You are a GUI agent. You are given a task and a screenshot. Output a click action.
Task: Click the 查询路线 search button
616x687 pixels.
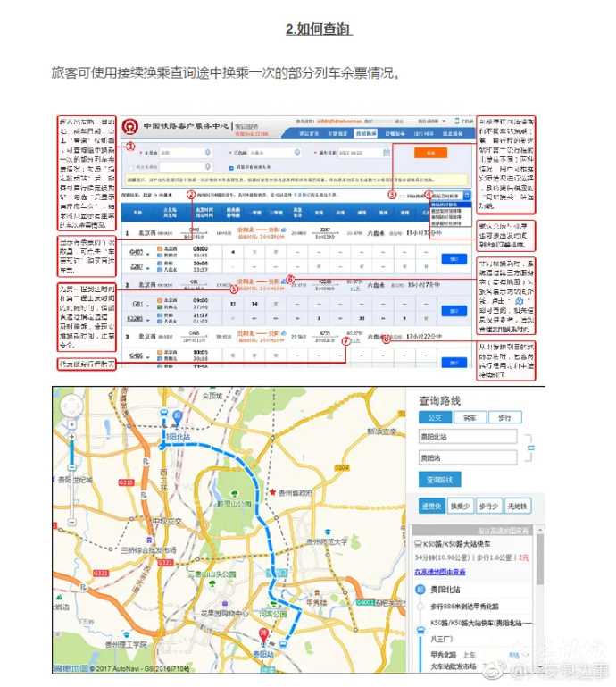pyautogui.click(x=439, y=480)
